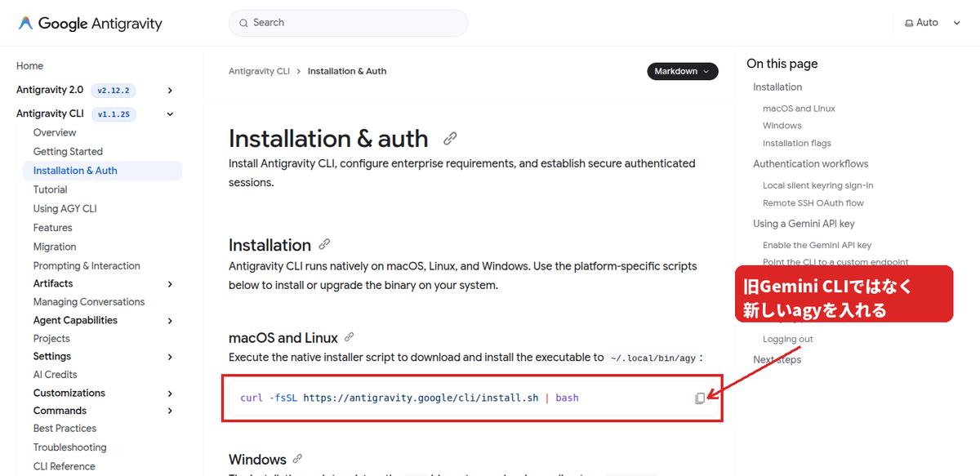Image resolution: width=980 pixels, height=476 pixels.
Task: Collapse the Antigravity CLI section
Action: pos(170,114)
